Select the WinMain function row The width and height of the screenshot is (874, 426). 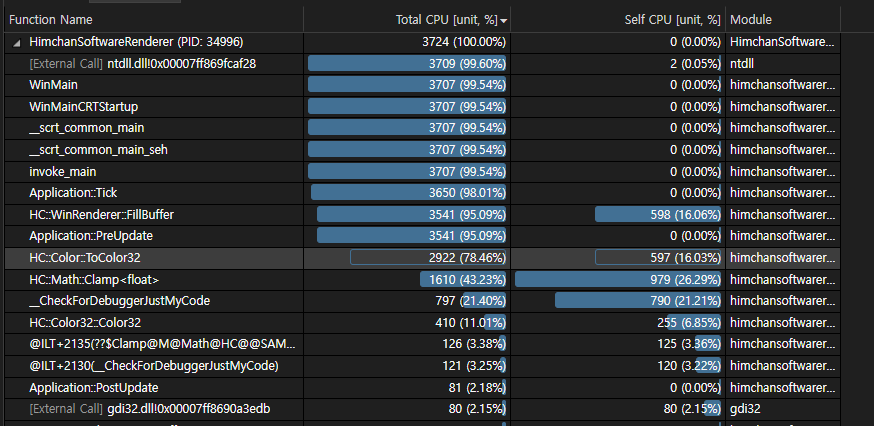[x=423, y=85]
